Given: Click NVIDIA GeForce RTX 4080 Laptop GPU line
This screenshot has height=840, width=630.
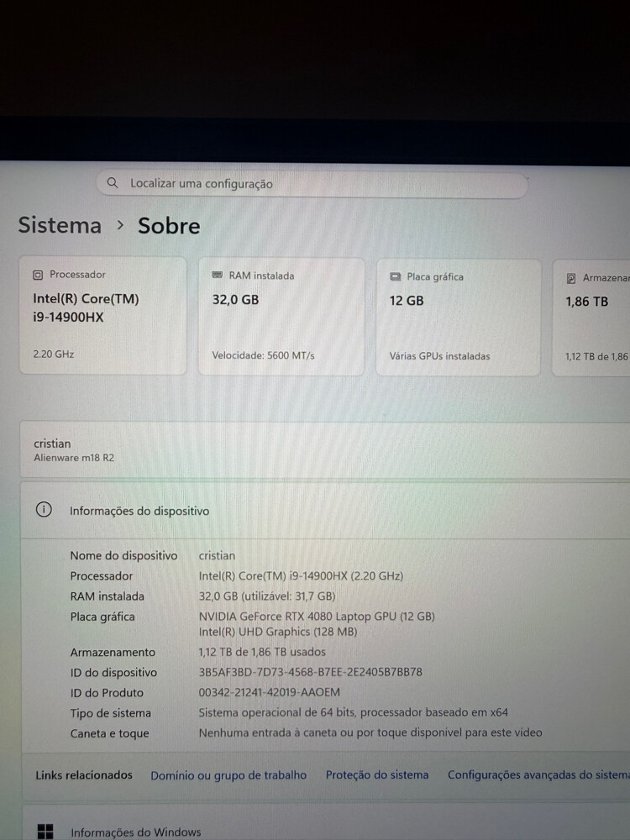Looking at the screenshot, I should pos(317,617).
